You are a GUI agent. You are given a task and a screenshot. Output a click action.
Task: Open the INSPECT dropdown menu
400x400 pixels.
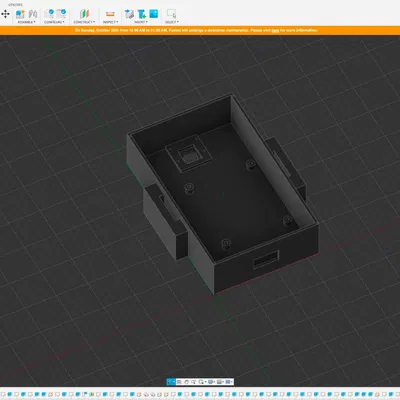pos(110,22)
